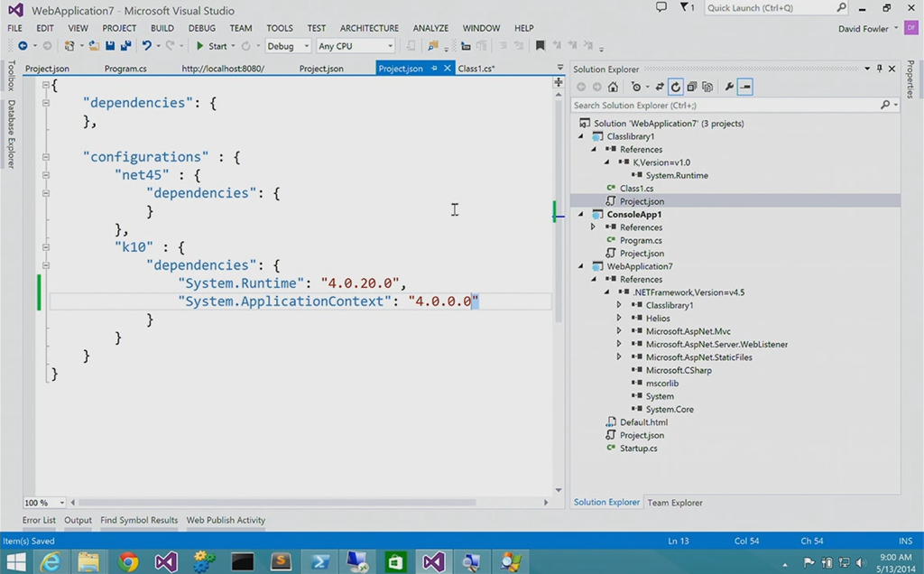This screenshot has width=924, height=574.
Task: Undo the last edit with the undo arrow
Action: (146, 46)
